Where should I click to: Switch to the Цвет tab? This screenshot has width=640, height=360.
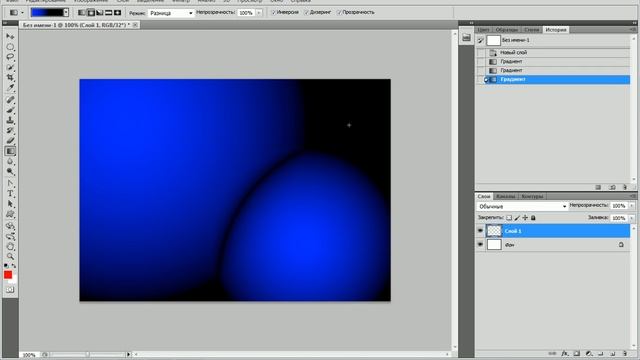point(483,30)
